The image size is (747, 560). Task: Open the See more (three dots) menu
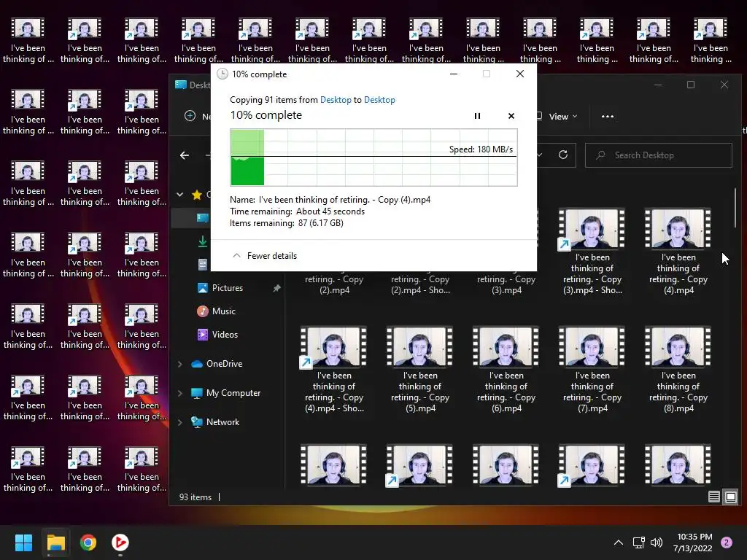608,116
